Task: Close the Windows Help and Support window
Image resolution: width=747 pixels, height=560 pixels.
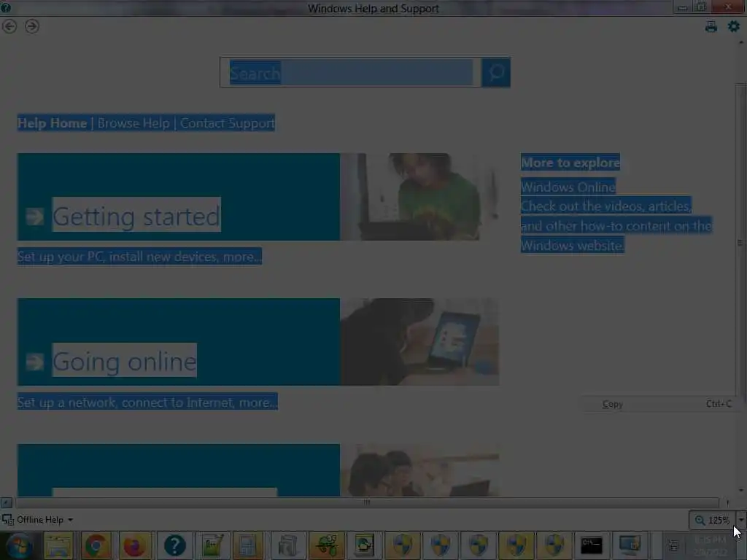Action: [728, 7]
